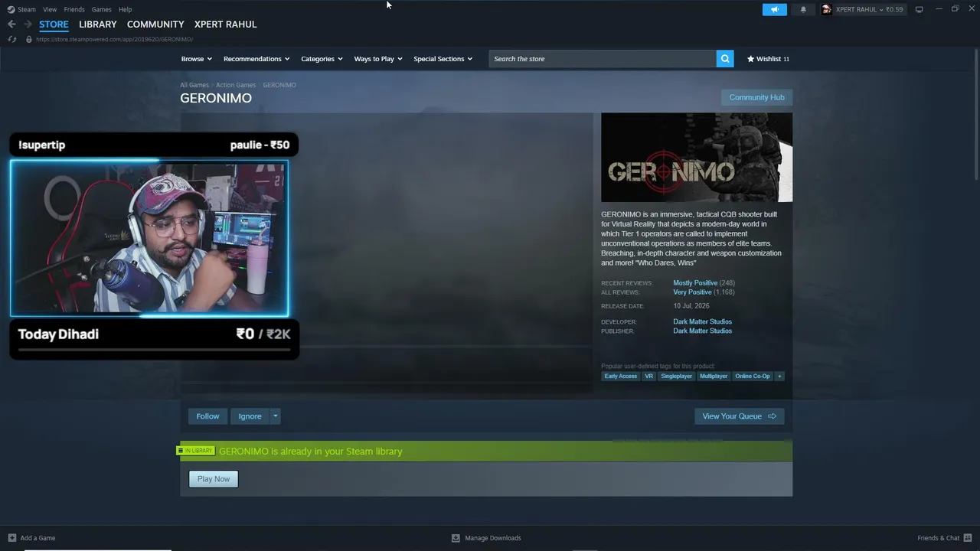Switch to the STORE tab
Image resolution: width=980 pixels, height=551 pixels.
pos(54,24)
